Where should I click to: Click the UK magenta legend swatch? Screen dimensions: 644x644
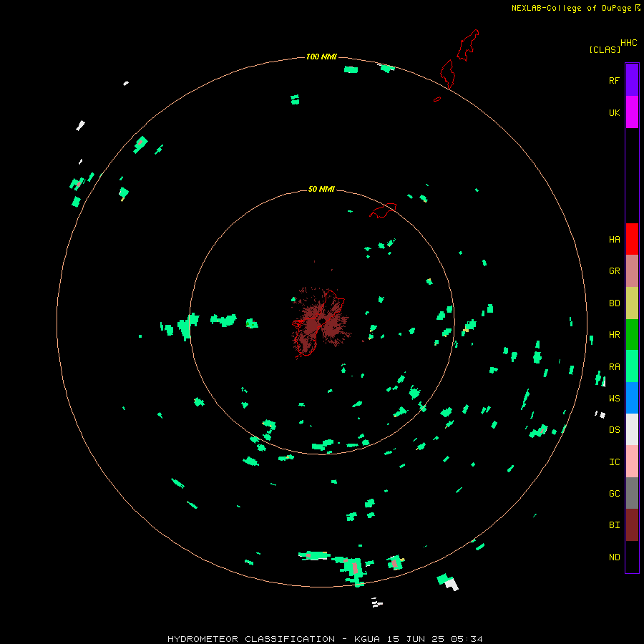(x=632, y=112)
